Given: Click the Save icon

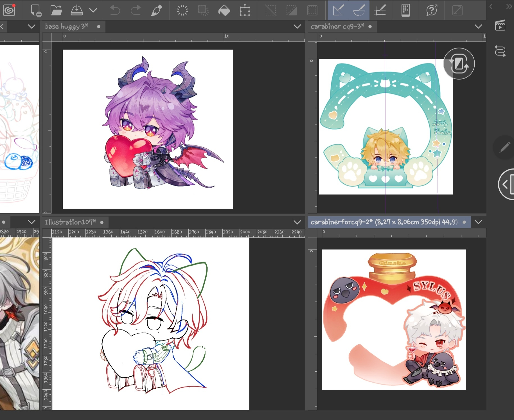Looking at the screenshot, I should click(x=76, y=10).
